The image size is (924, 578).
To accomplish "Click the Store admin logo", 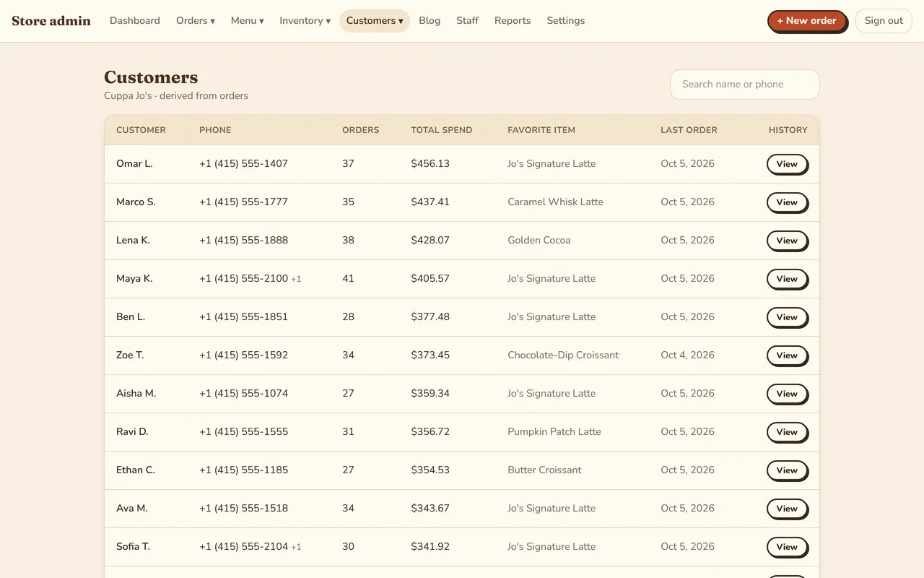I will (51, 21).
